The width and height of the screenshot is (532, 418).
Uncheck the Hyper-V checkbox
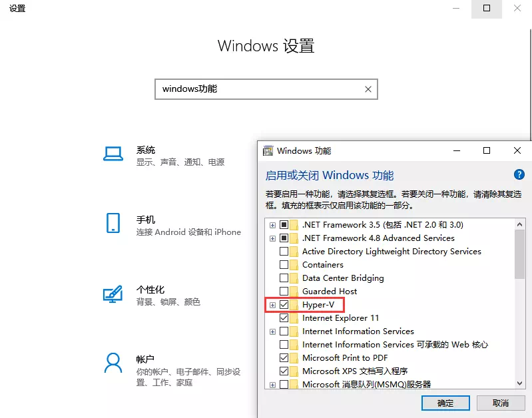point(284,305)
